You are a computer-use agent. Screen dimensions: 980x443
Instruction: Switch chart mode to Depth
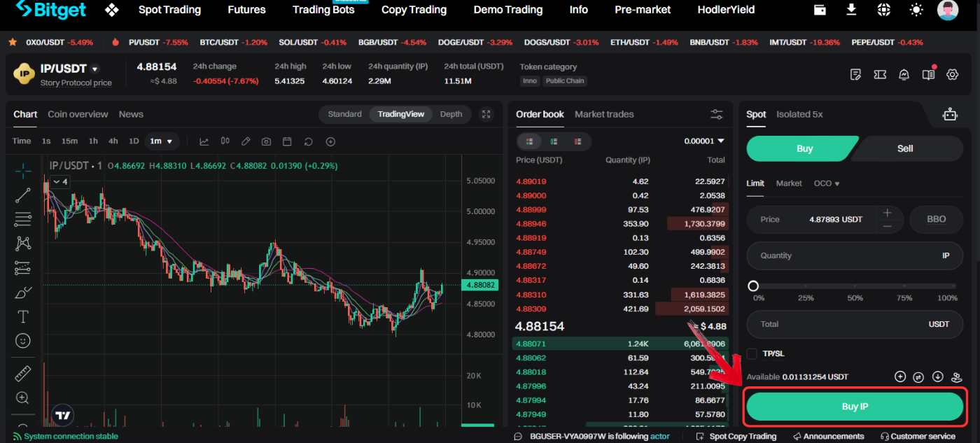click(451, 114)
